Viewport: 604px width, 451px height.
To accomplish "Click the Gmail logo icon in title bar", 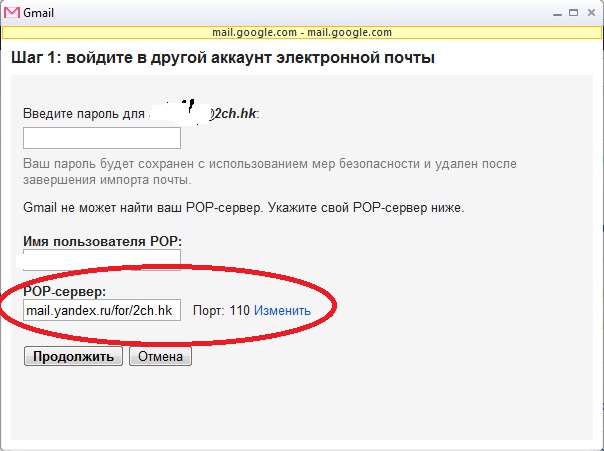I will [12, 13].
